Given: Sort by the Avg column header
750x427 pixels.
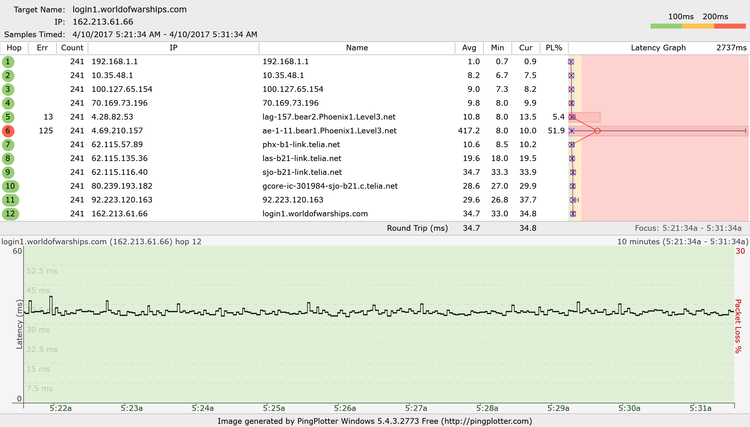Looking at the screenshot, I should (469, 48).
